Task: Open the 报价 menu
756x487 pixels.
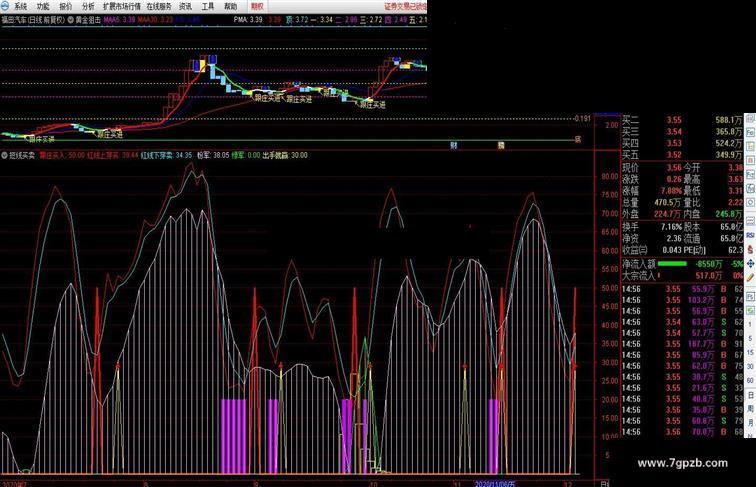Action: tap(66, 6)
